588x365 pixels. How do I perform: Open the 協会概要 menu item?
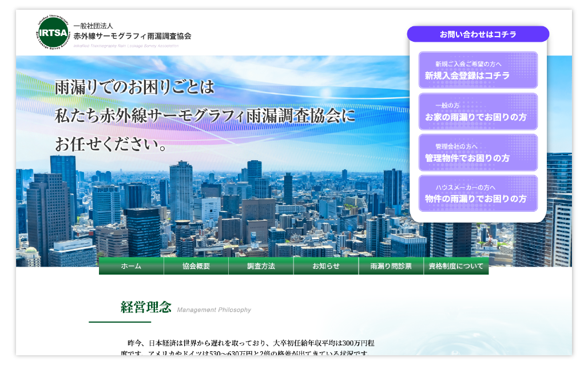click(x=196, y=266)
